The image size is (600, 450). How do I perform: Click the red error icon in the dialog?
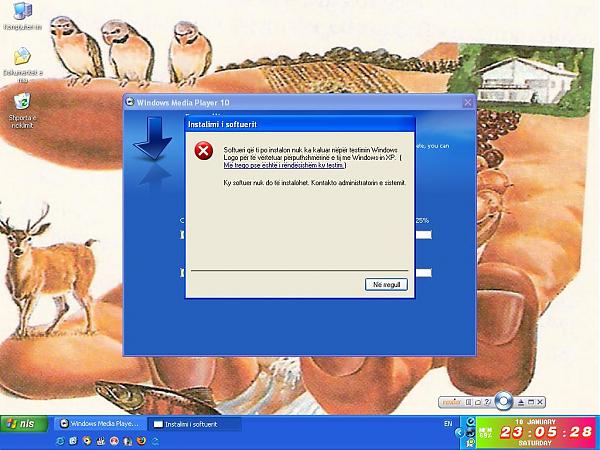point(204,150)
